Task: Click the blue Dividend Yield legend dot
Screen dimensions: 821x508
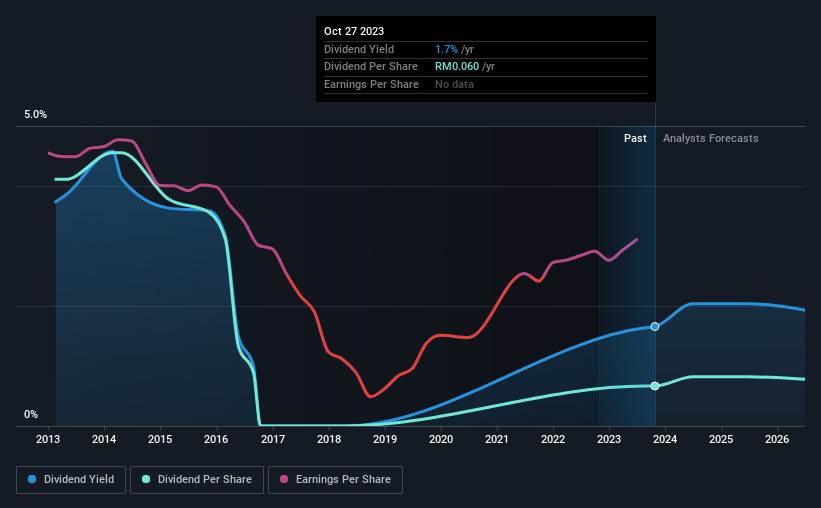Action: [x=32, y=479]
